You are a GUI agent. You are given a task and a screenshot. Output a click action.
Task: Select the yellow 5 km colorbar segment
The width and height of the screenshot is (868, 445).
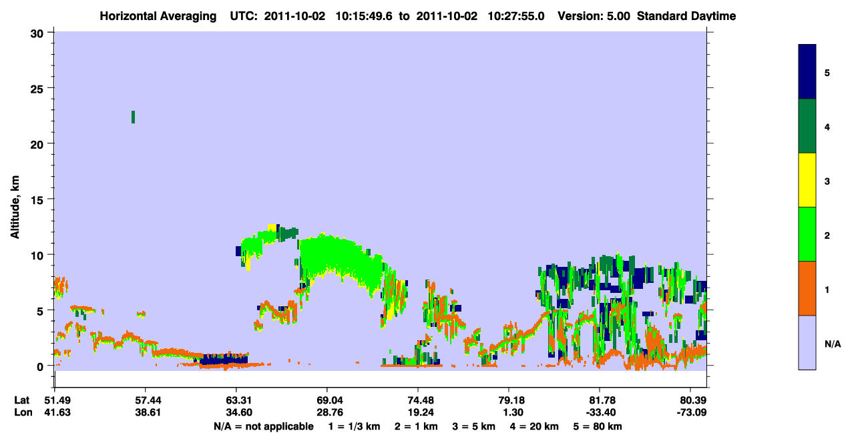[807, 180]
